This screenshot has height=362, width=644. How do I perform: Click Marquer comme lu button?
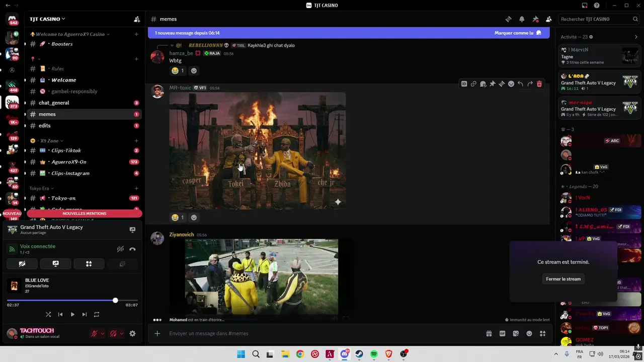click(518, 33)
